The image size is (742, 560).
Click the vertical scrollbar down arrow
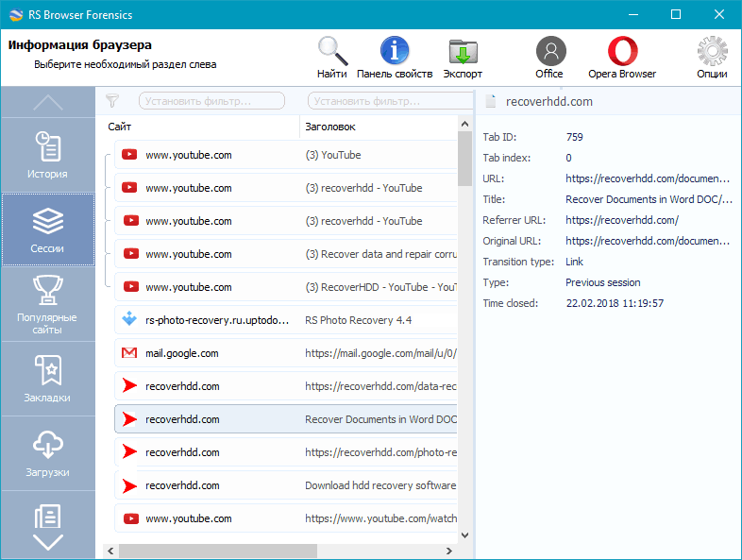point(464,535)
